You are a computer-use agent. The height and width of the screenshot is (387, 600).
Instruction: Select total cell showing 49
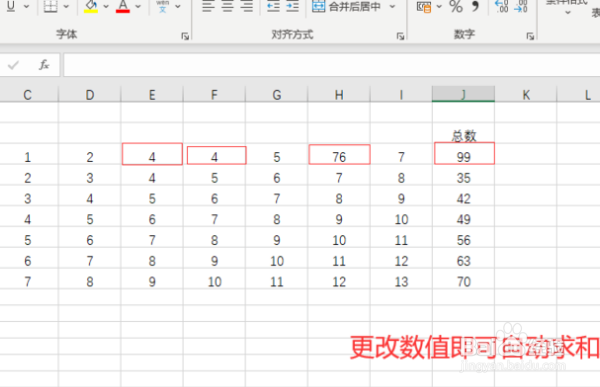463,217
